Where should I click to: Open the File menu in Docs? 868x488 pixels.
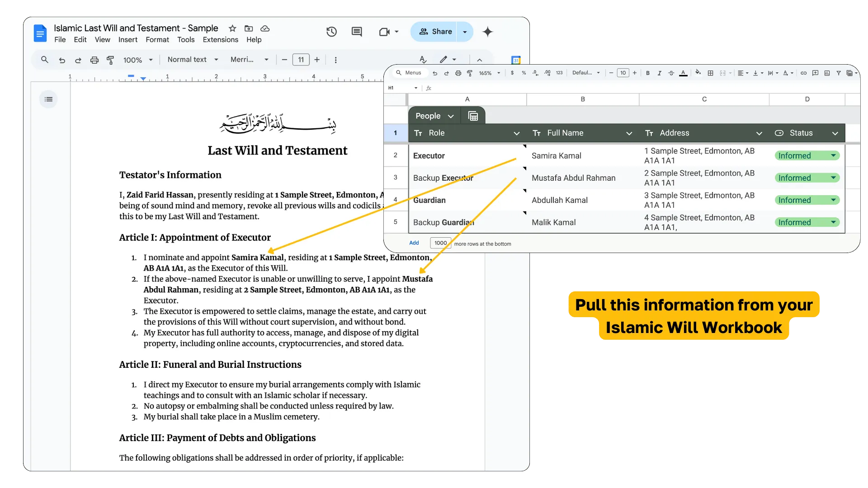click(60, 40)
